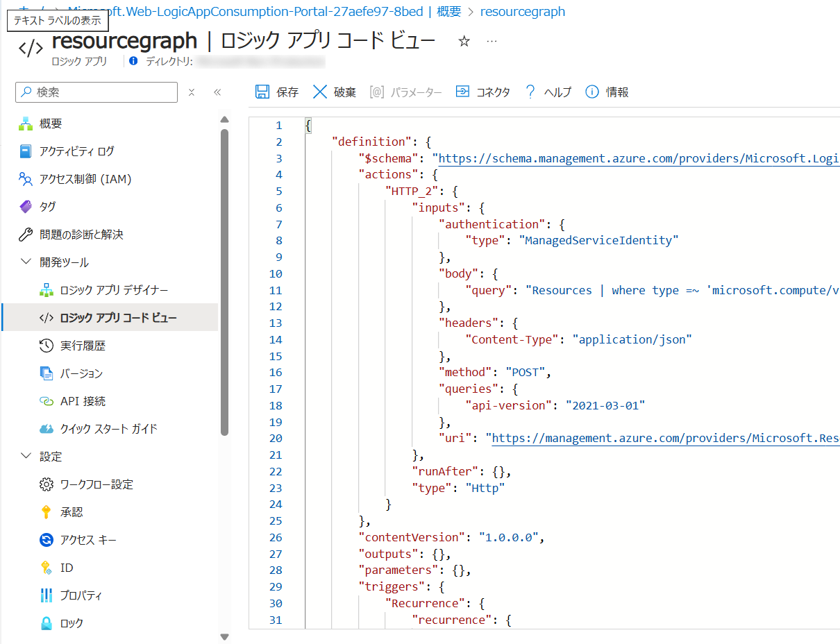840x644 pixels.
Task: Go to resourcegraph breadcrumb link
Action: pyautogui.click(x=523, y=12)
